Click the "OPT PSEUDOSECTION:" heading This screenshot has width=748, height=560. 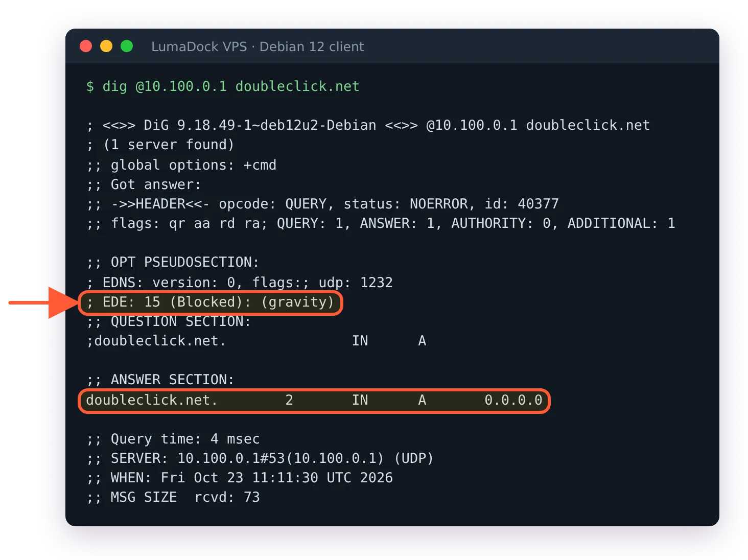point(173,262)
